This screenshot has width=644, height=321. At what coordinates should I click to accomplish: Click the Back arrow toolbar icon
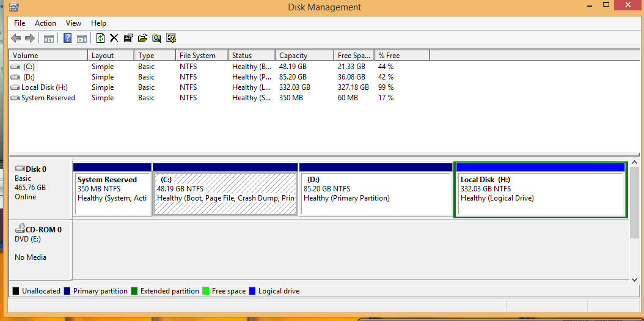click(x=16, y=39)
